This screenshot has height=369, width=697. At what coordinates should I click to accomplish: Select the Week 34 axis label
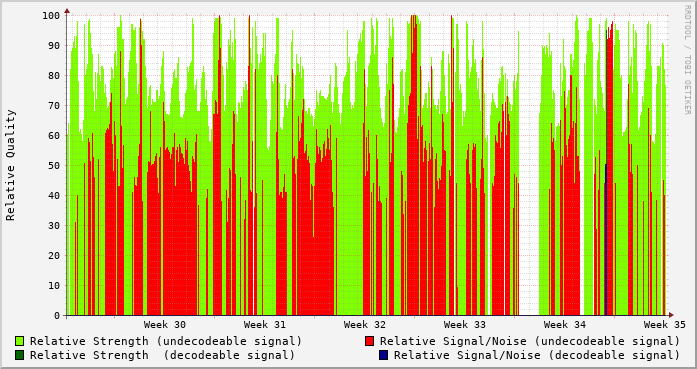[x=565, y=325]
